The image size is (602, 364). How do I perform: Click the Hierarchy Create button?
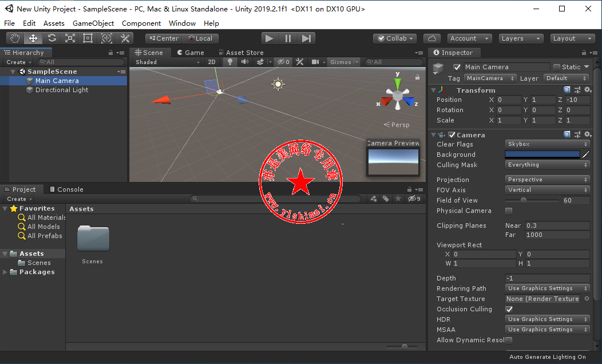click(x=19, y=62)
